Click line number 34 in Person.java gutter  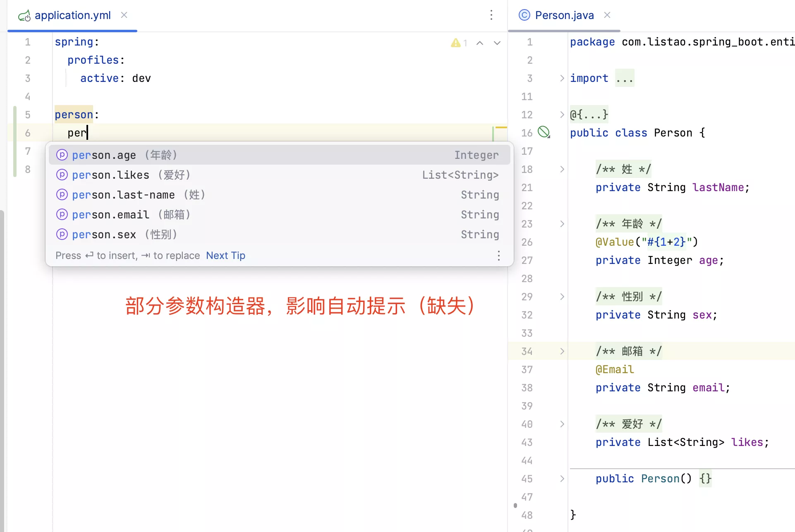(527, 351)
